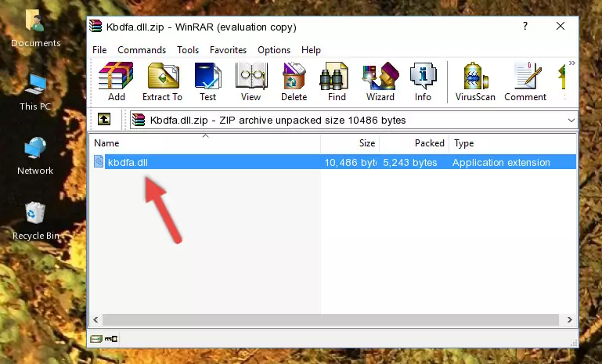602x364 pixels.
Task: Click the horizontal scrollbar right arrow
Action: 570,319
